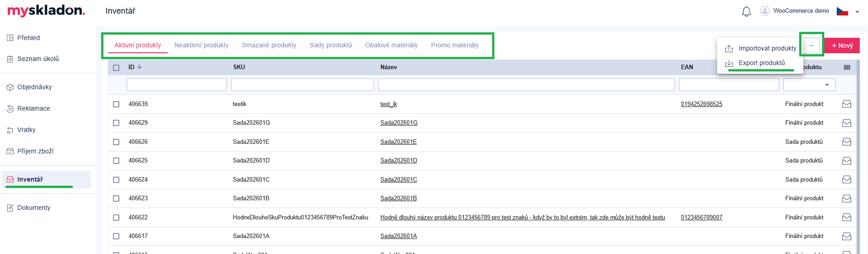Sort by the ID column arrow

click(x=139, y=66)
